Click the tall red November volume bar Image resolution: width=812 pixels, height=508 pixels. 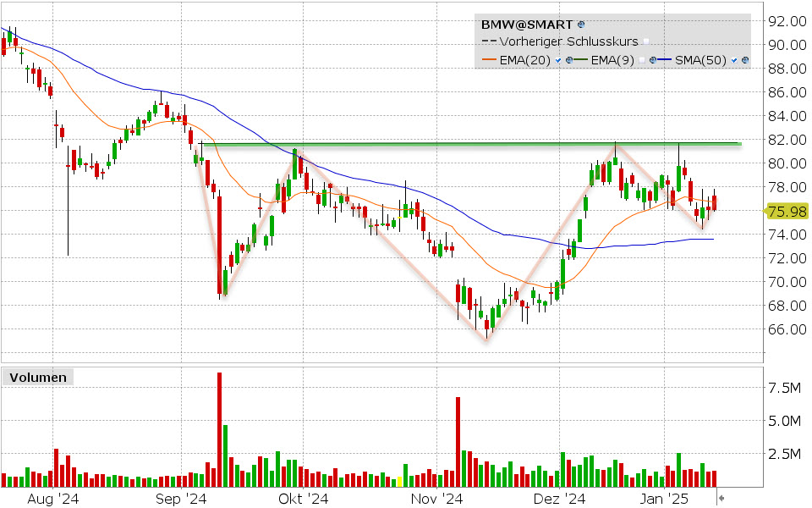pyautogui.click(x=458, y=442)
